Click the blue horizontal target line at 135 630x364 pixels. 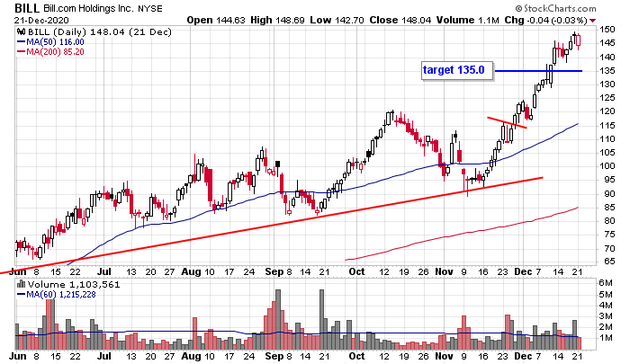538,71
